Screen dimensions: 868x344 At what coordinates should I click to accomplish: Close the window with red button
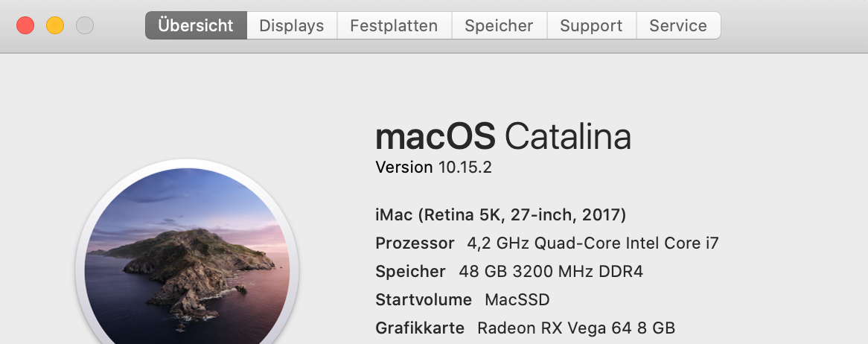click(25, 25)
